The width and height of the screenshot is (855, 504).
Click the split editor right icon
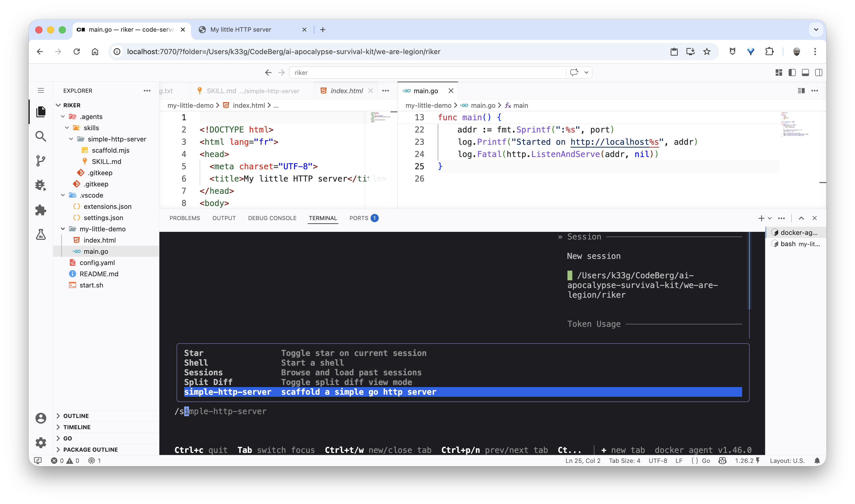point(801,91)
